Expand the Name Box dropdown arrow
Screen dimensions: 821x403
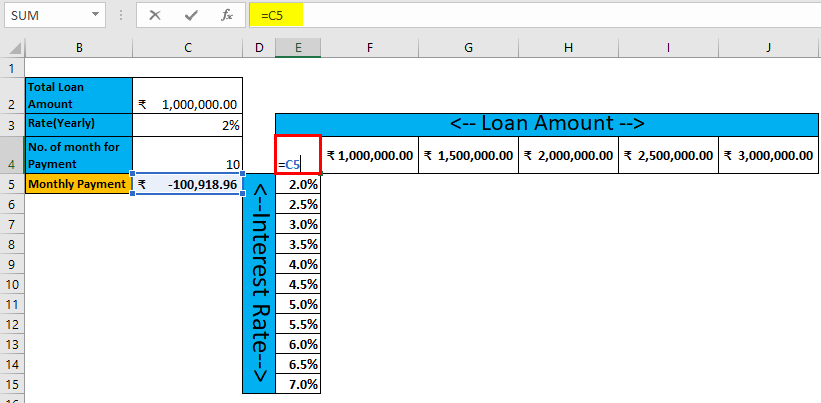pos(95,15)
